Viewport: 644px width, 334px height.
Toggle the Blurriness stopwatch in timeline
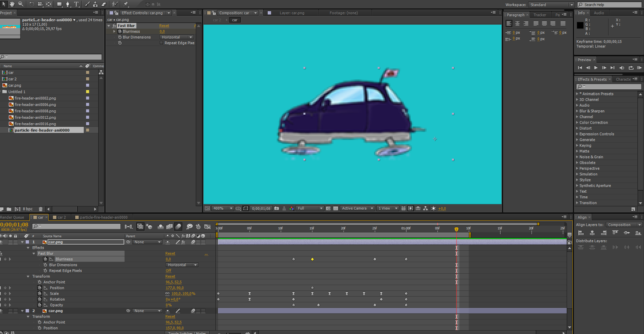(45, 259)
